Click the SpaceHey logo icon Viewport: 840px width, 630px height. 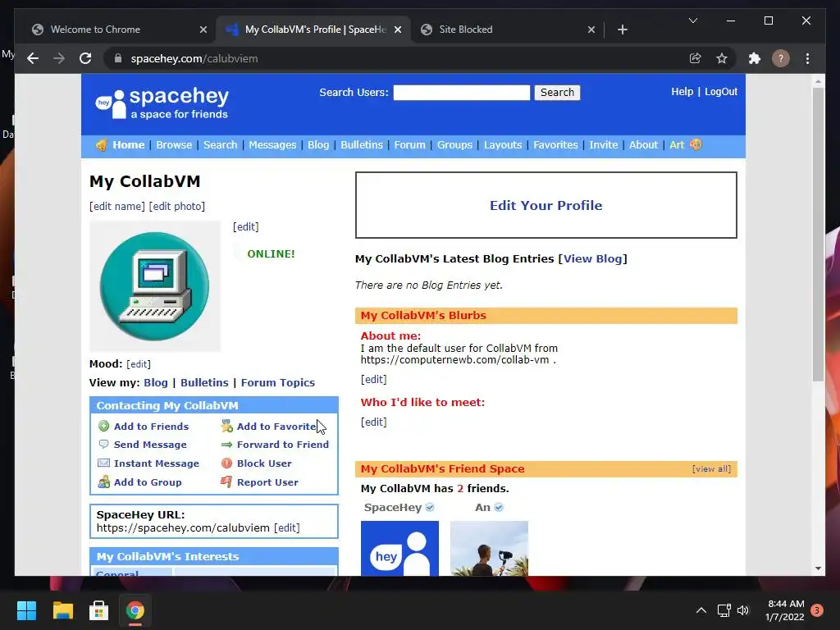point(111,104)
